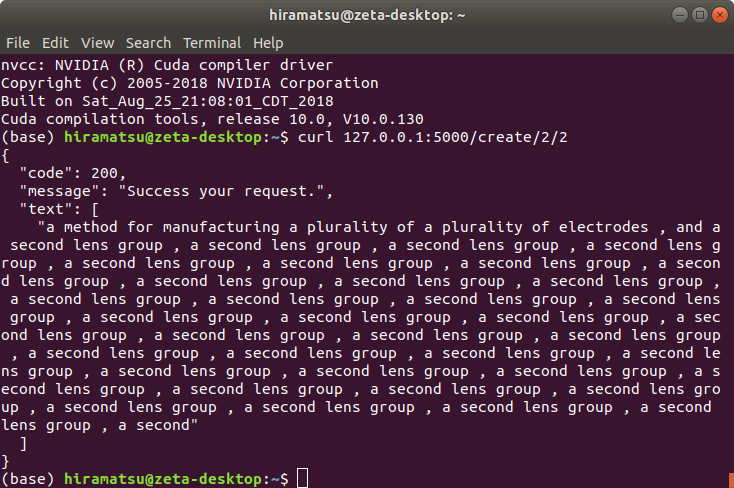734x488 pixels.
Task: Open the View menu
Action: [x=98, y=43]
